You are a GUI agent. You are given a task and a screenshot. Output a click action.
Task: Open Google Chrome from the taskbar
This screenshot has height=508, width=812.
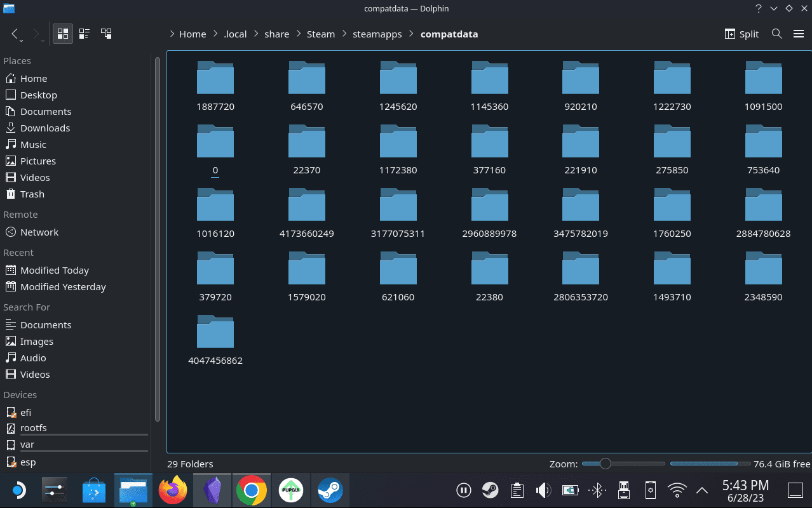pos(251,490)
